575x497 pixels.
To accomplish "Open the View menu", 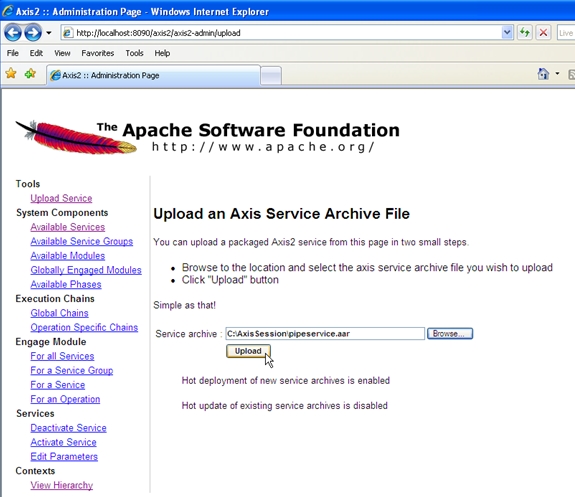I will click(x=62, y=53).
